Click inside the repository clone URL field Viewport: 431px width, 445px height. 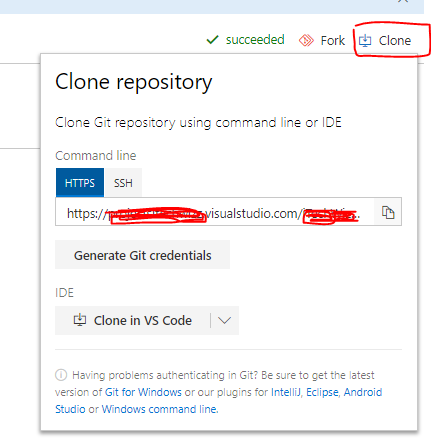[214, 212]
